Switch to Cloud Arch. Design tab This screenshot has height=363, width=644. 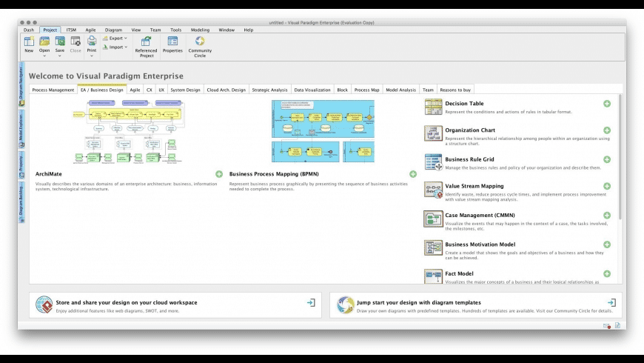point(227,90)
